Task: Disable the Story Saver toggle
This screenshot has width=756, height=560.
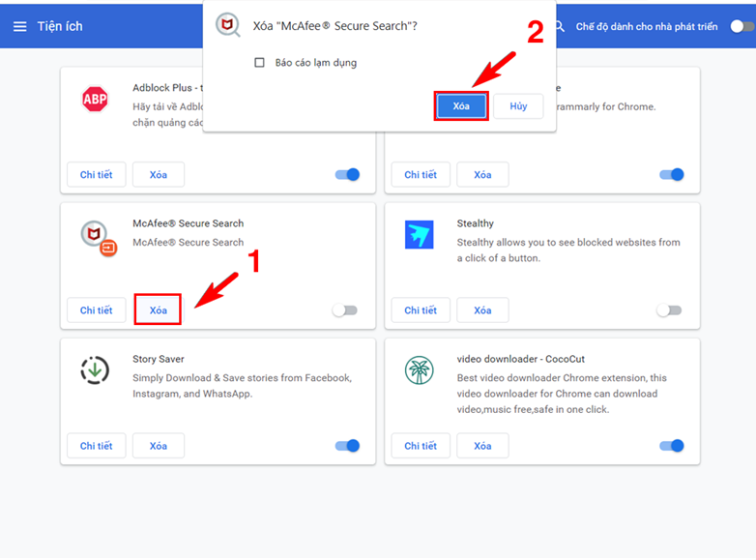Action: point(347,446)
